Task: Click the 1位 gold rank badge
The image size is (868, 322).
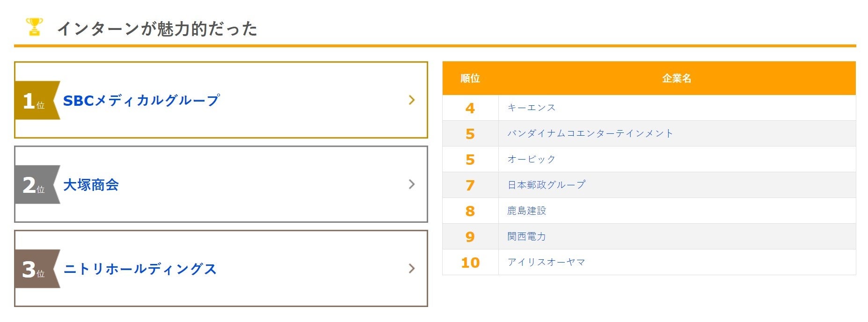Action: 36,100
